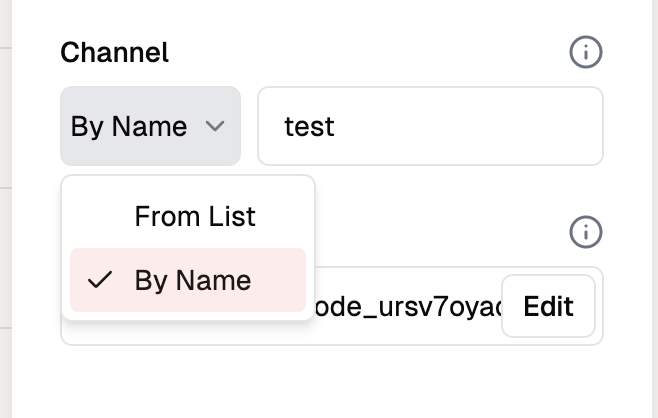Screen dimensions: 658x418
Task: Focus the channel name field containing test
Action: pyautogui.click(x=430, y=127)
